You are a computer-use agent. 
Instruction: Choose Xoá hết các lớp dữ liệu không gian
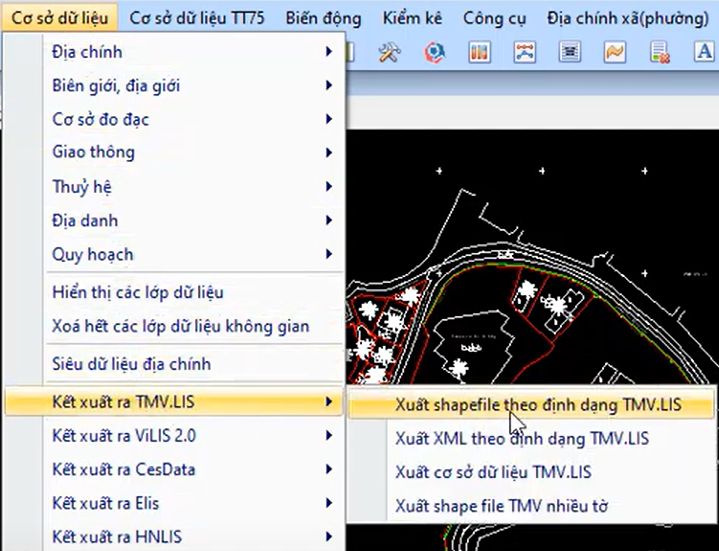[x=174, y=326]
